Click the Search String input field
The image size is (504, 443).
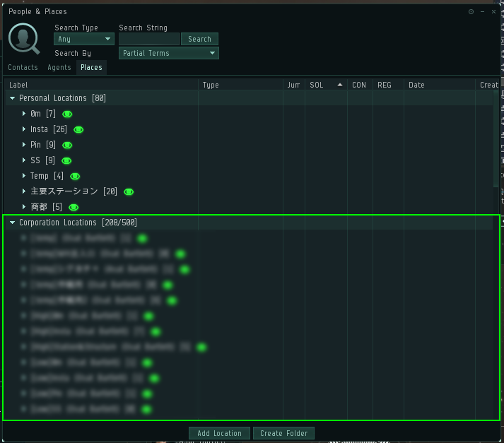149,40
